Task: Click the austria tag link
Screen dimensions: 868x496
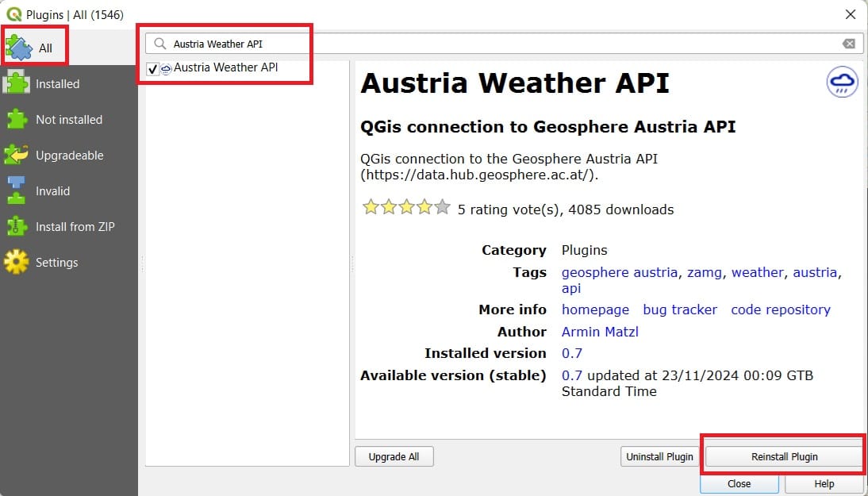Action: coord(815,272)
